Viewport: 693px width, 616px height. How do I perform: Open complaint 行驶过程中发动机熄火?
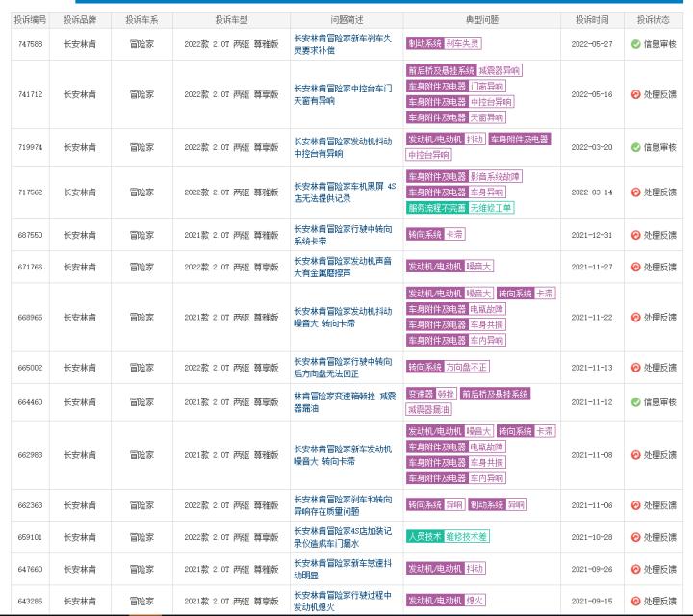click(343, 601)
